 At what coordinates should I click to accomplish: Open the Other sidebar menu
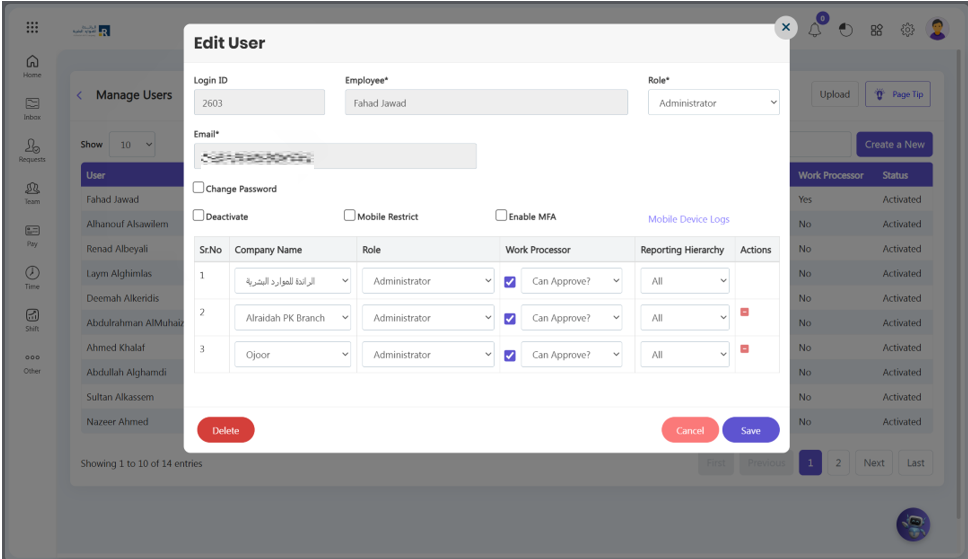(x=32, y=362)
